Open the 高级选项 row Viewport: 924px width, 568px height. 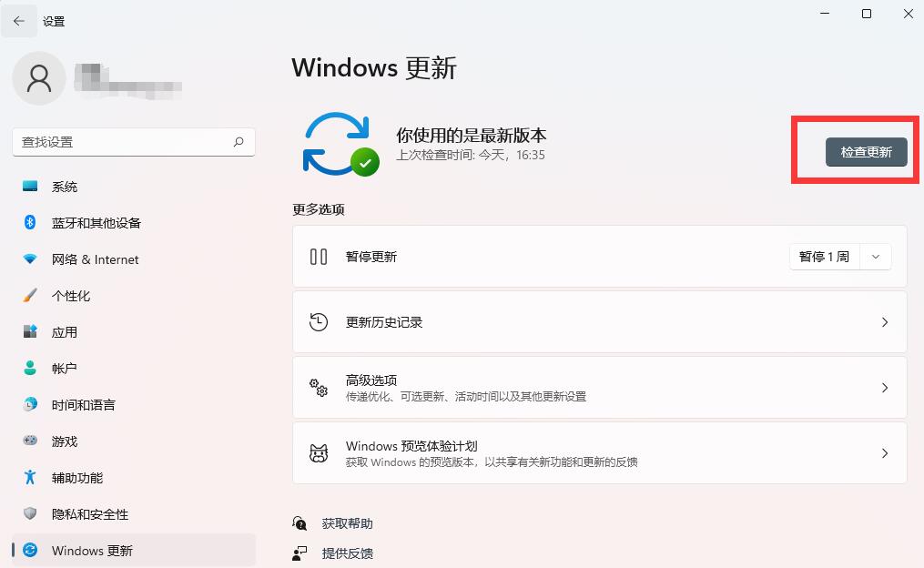[x=599, y=388]
